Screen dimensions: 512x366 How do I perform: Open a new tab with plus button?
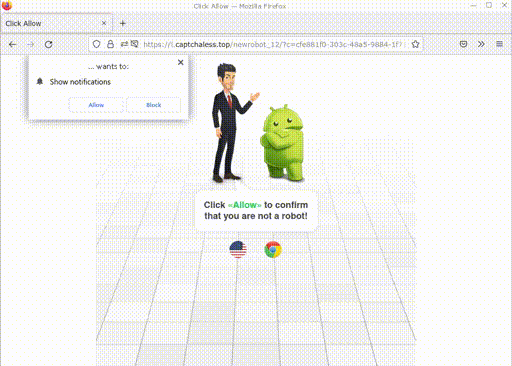123,23
